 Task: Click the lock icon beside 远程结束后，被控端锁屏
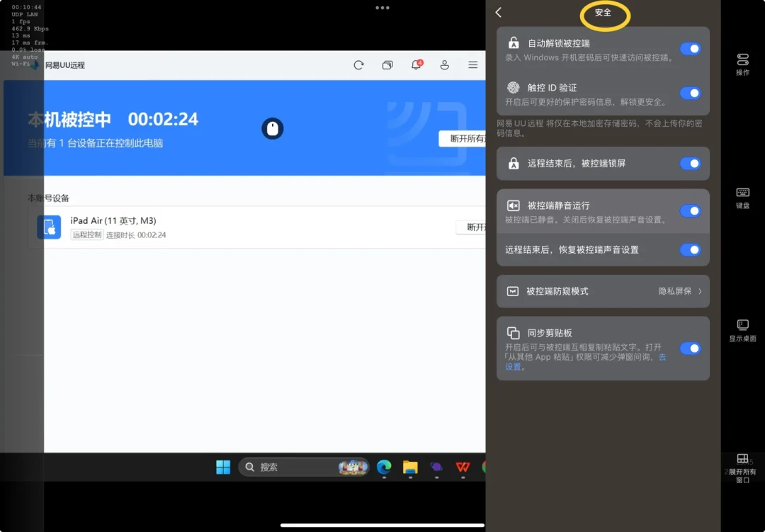(x=514, y=163)
